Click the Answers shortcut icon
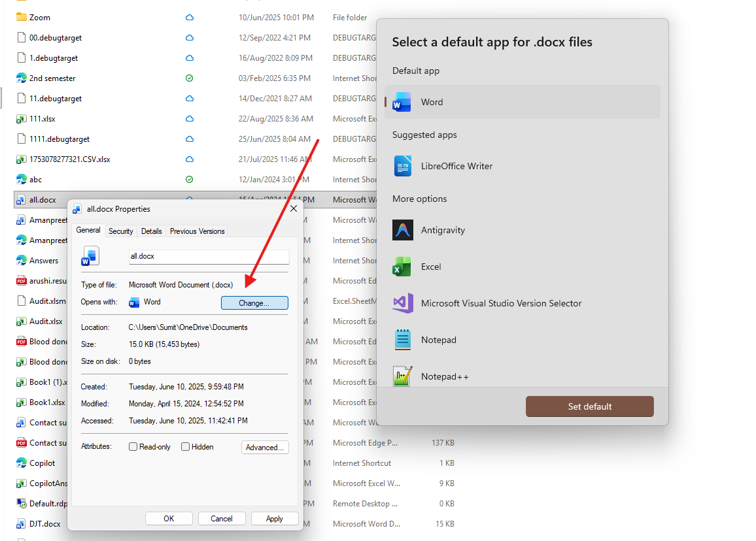756x541 pixels. coord(21,260)
